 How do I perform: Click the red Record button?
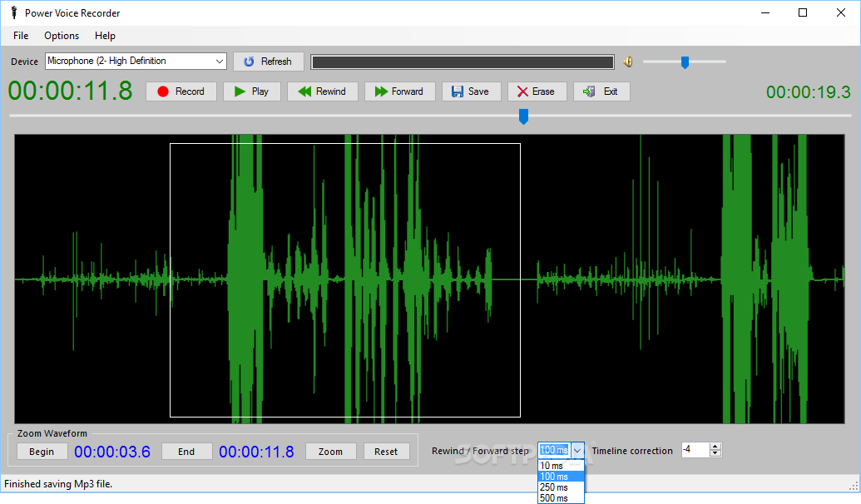[181, 91]
